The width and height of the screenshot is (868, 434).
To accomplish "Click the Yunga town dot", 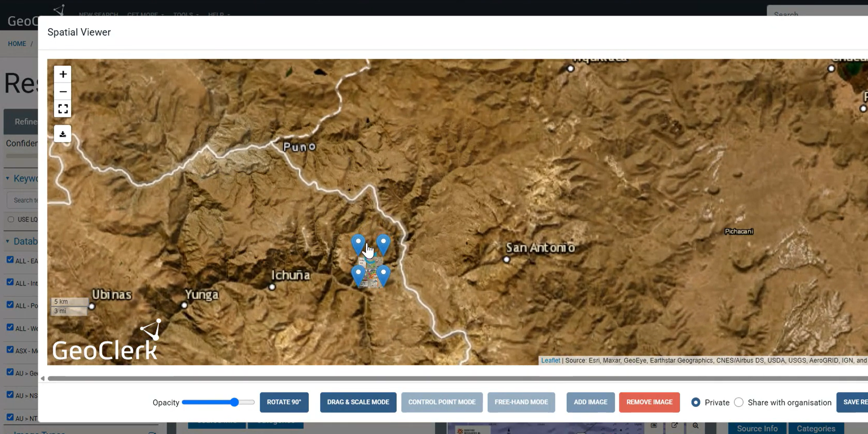I will pyautogui.click(x=184, y=305).
